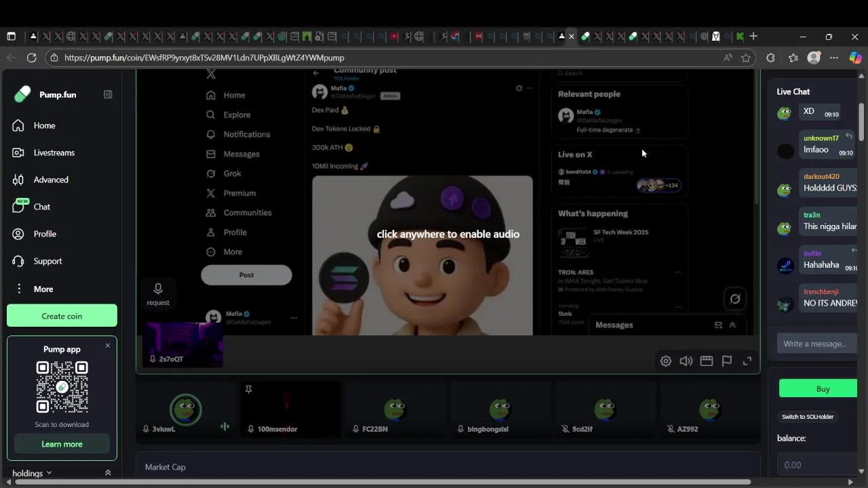Click the Live Chat vertical scrollbar
This screenshot has width=868, height=488.
(x=861, y=122)
